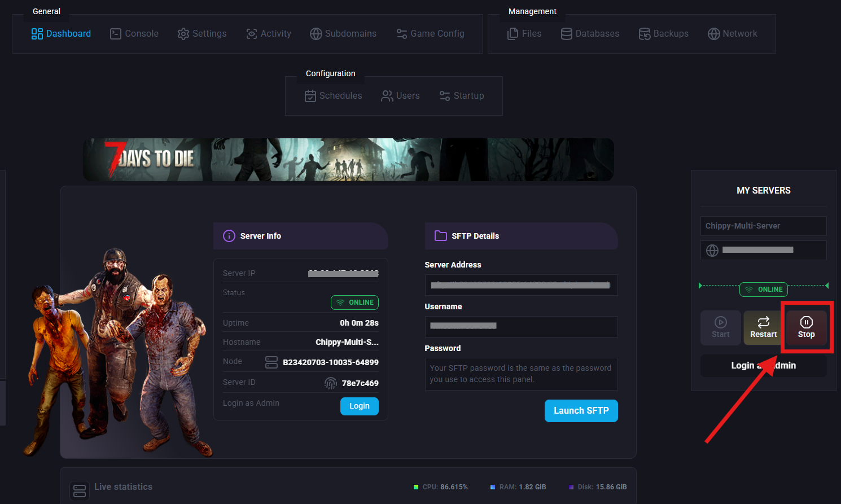
Task: Select Chippy-Multi-Server in My Servers
Action: 764,226
